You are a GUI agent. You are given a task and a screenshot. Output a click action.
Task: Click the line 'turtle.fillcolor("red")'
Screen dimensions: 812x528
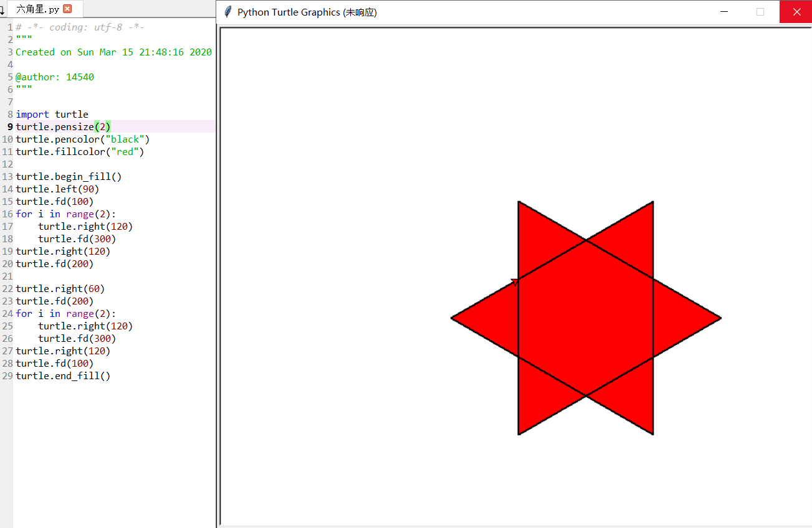tap(80, 151)
